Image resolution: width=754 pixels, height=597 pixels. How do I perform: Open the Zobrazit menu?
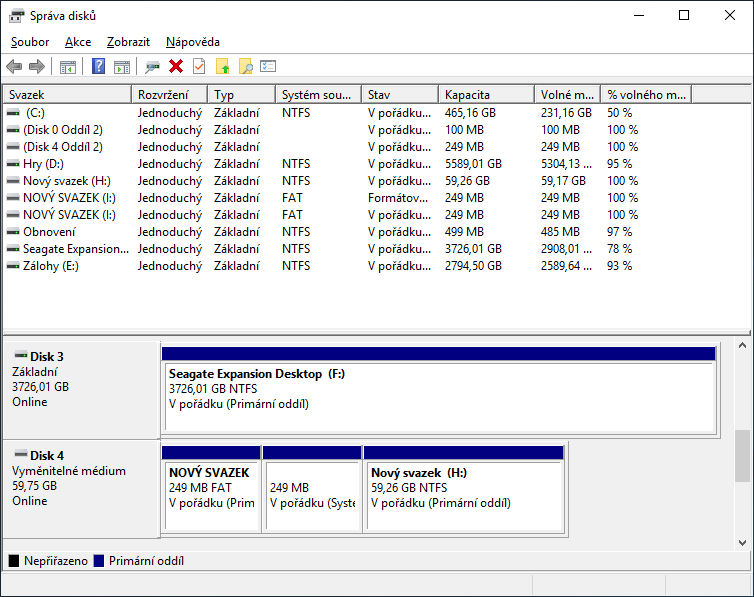(x=128, y=42)
